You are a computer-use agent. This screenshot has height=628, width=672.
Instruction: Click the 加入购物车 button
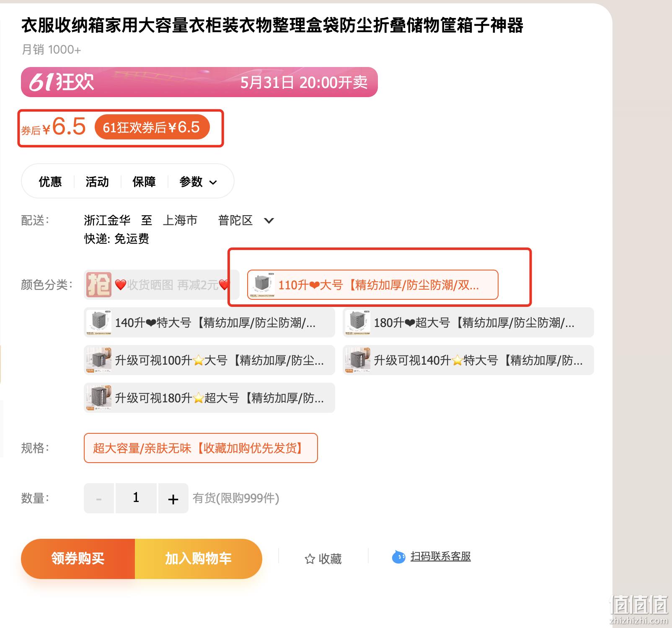[x=198, y=559]
